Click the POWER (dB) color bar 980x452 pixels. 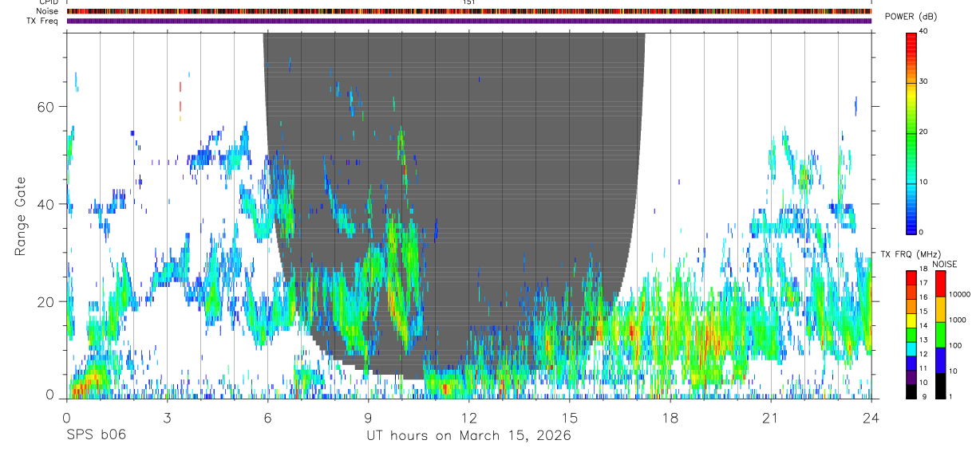click(911, 132)
